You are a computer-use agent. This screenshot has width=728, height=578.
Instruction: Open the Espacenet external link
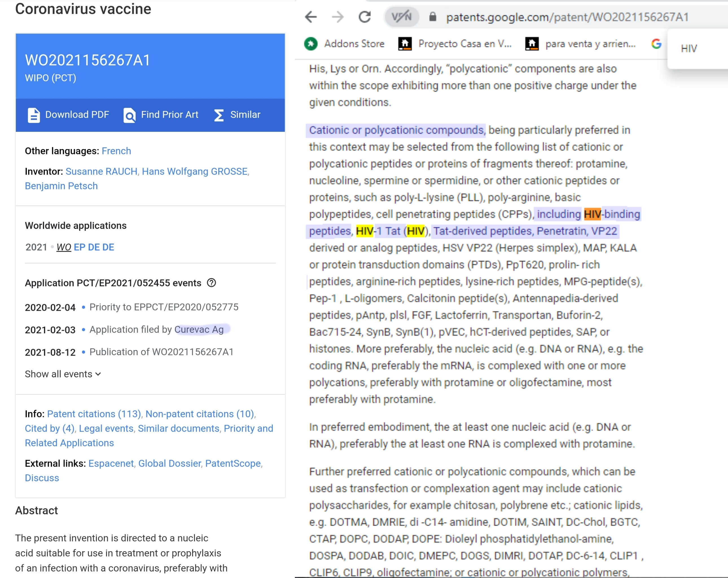[111, 463]
